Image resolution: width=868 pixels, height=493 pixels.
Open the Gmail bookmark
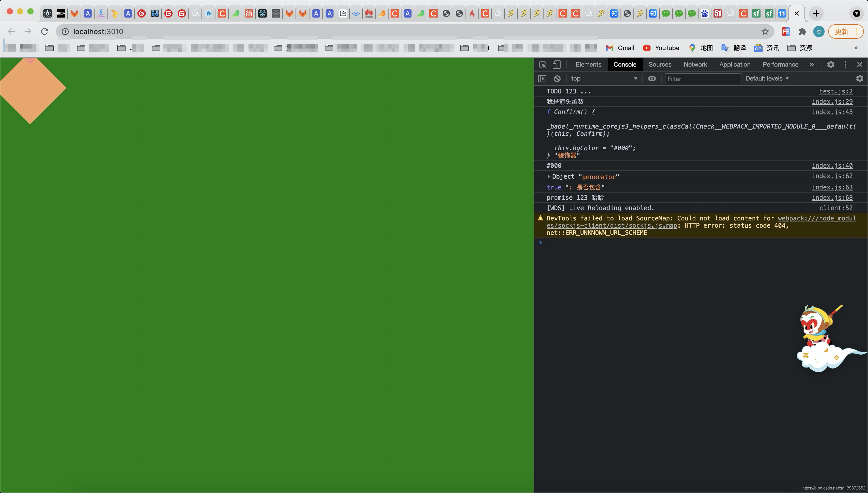pos(620,48)
